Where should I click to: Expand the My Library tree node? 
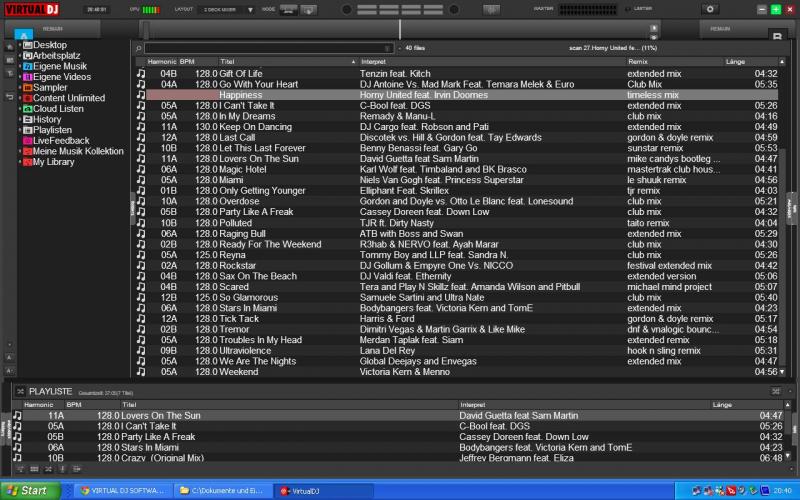20,162
